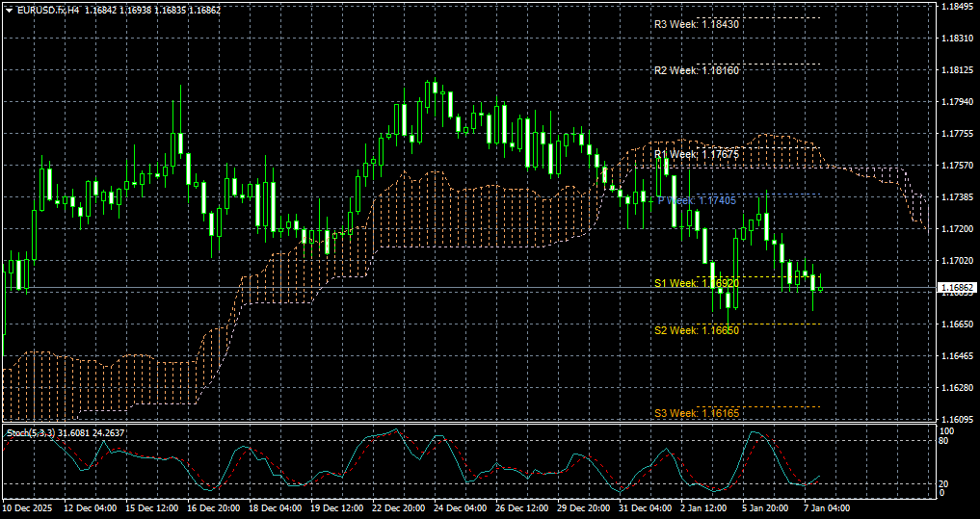Viewport: 980px width, 519px height.
Task: Click the 10 Dec 2025 date label
Action: 27,509
